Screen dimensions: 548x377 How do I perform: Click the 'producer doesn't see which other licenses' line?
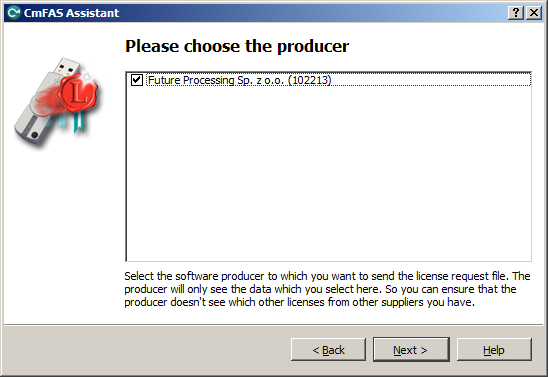300,302
